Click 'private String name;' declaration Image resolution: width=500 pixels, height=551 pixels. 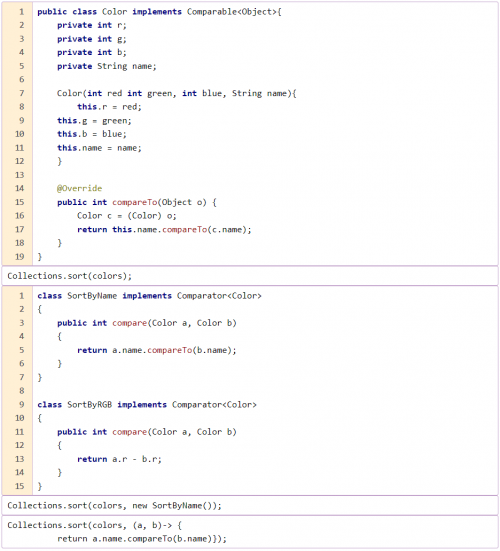click(x=107, y=66)
